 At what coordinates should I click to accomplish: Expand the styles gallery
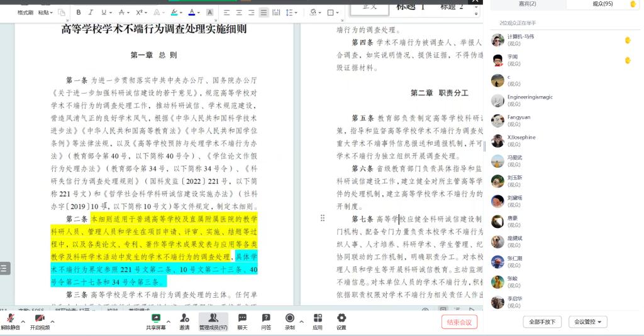coord(476,14)
